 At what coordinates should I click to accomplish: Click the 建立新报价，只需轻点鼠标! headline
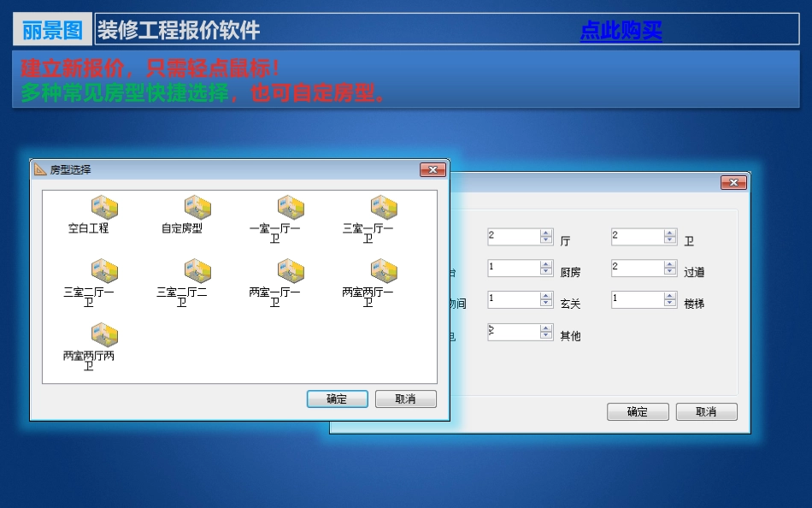click(x=150, y=68)
